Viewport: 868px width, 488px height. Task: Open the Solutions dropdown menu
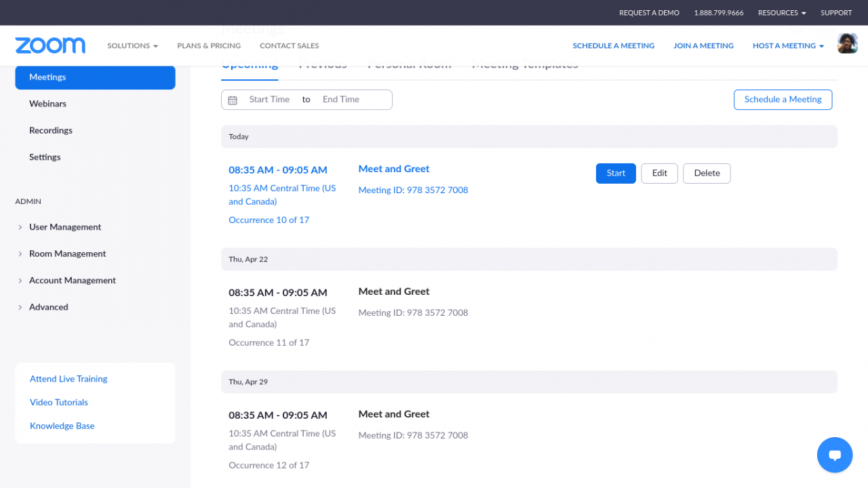pyautogui.click(x=132, y=46)
